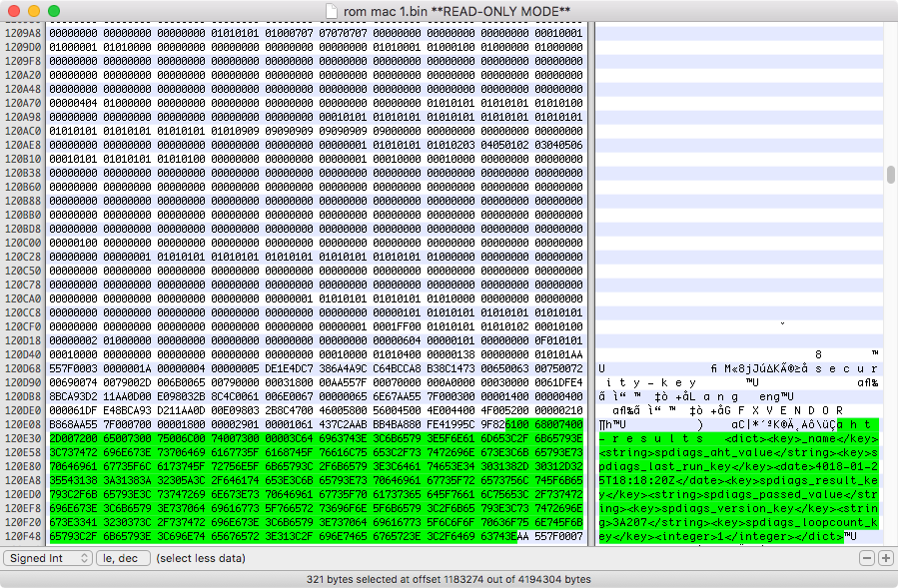Click hex value 557F0007 in row 120F48

[559, 536]
